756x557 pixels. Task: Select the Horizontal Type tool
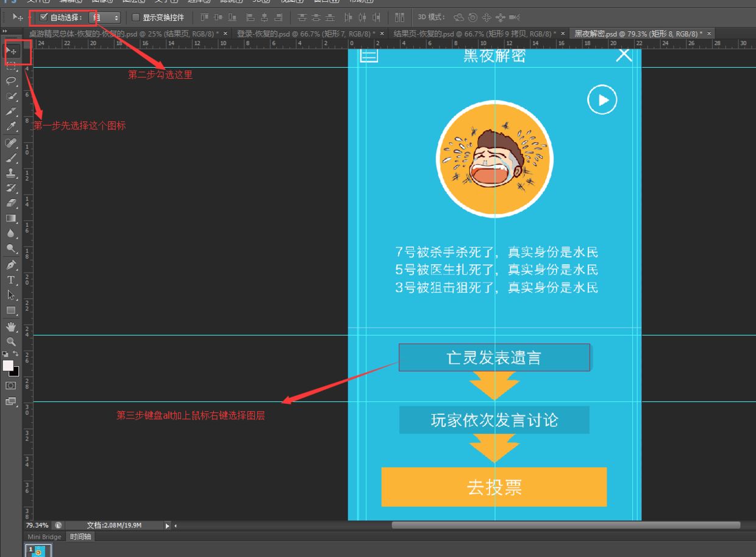12,280
